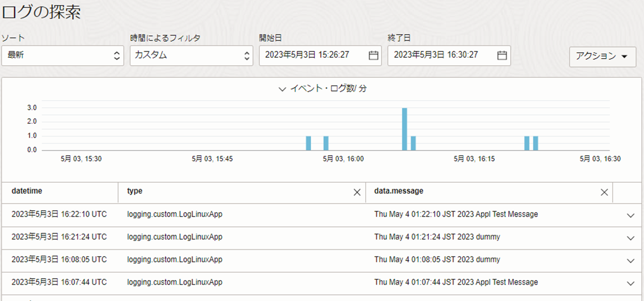Screen dimensions: 644x301
Task: Click the chart bar nearest 5月 03, 16:00
Action: pyautogui.click(x=326, y=143)
